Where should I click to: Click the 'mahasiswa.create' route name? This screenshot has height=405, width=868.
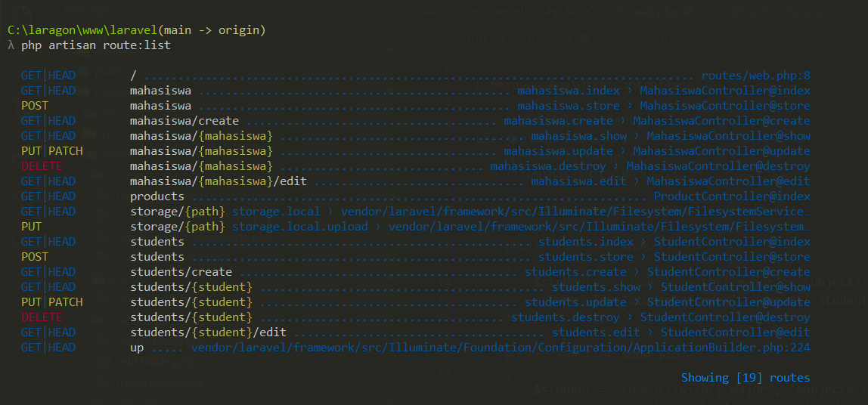pos(558,121)
